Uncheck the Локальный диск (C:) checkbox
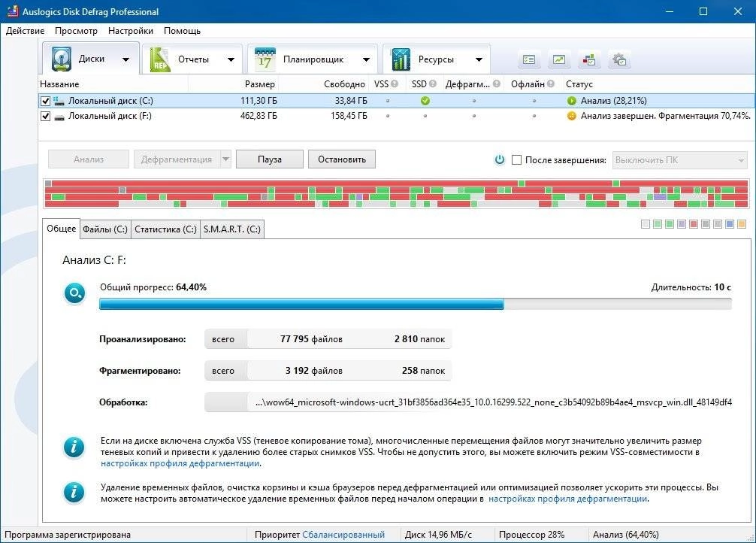This screenshot has width=756, height=543. [x=45, y=101]
